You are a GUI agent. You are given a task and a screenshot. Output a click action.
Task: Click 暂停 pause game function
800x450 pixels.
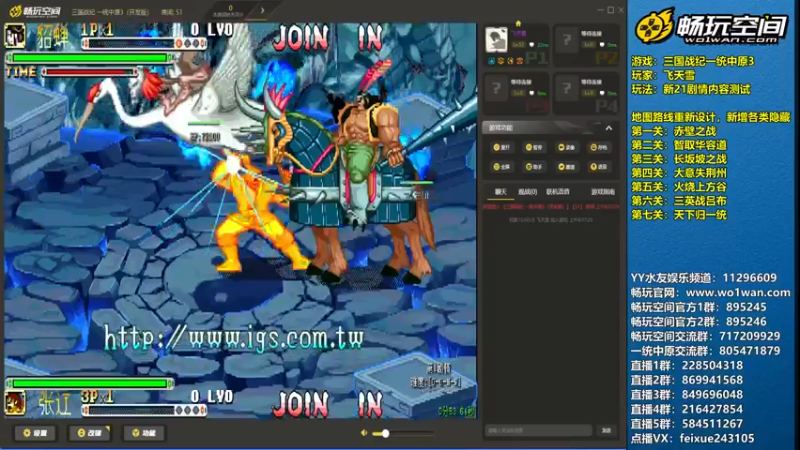534,147
